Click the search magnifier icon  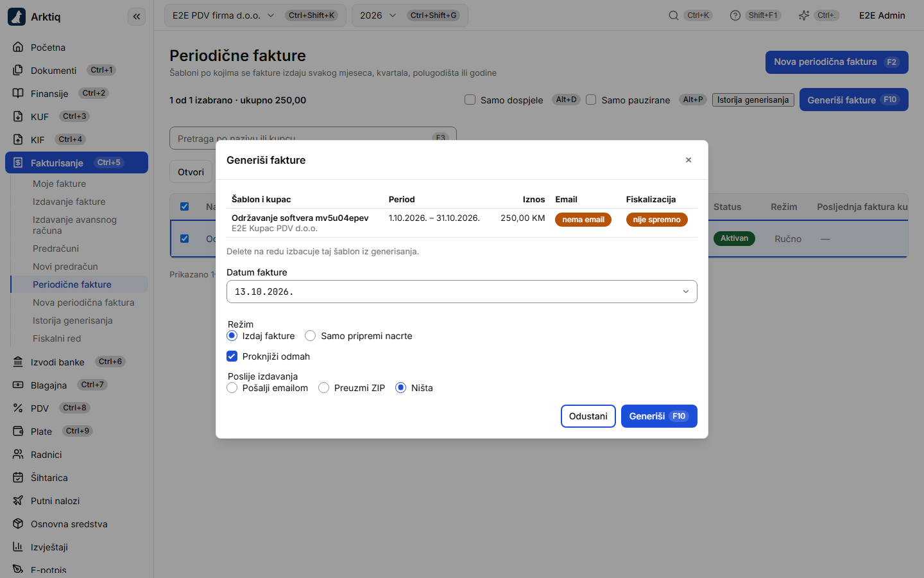point(674,15)
